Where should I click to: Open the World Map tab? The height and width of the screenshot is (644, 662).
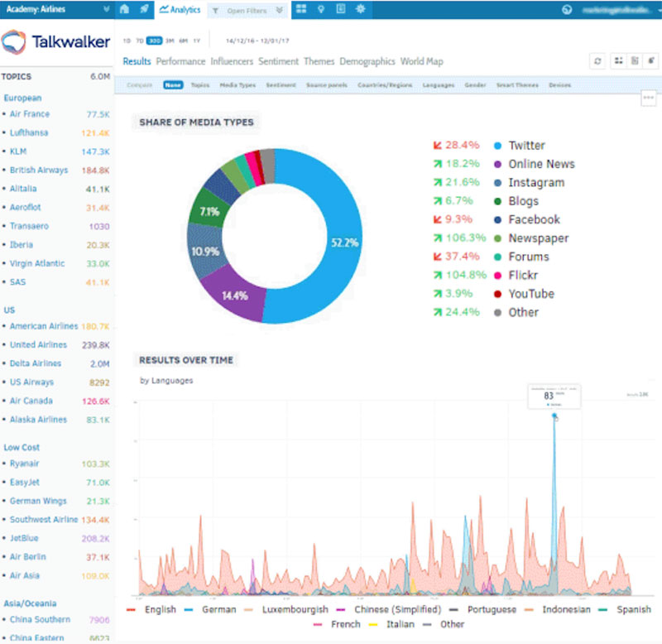[422, 61]
